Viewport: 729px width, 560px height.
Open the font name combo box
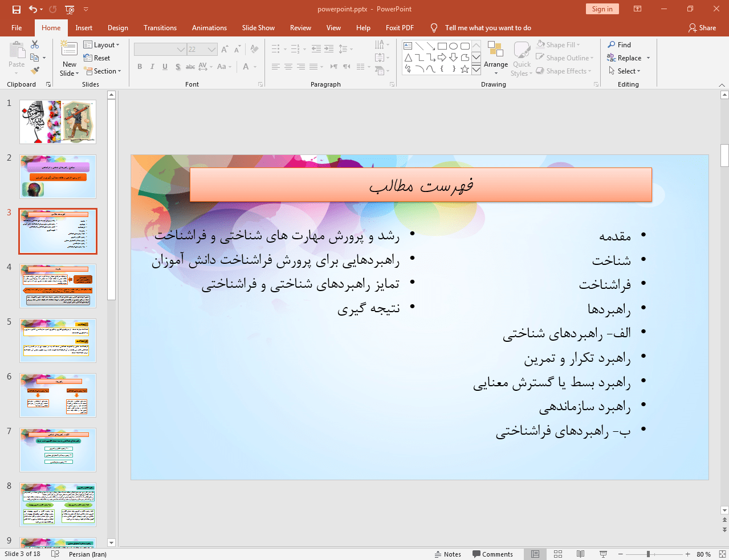[x=160, y=50]
